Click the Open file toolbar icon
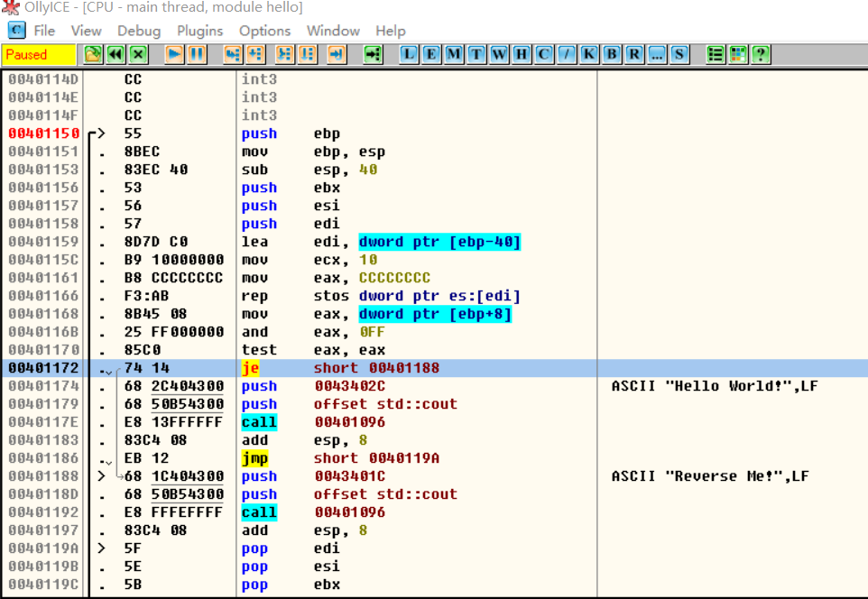 pyautogui.click(x=93, y=54)
